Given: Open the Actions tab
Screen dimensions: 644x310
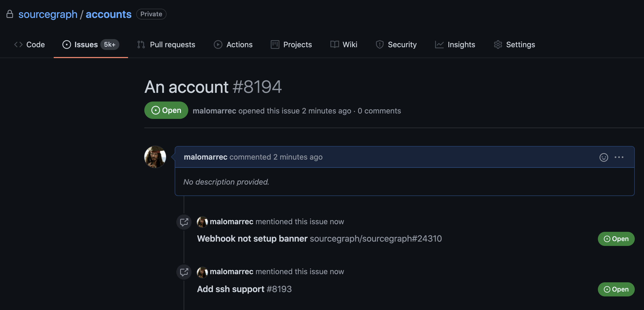Looking at the screenshot, I should point(233,45).
